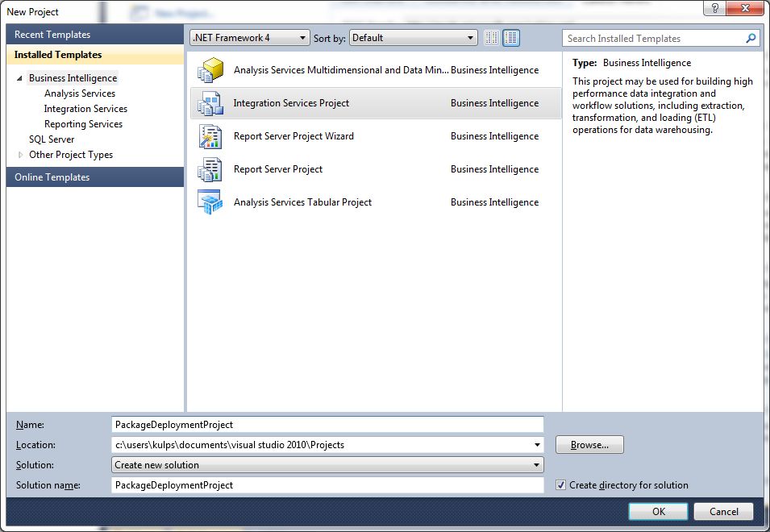Open the .NET Framework 4 dropdown
This screenshot has width=770, height=532.
[249, 38]
